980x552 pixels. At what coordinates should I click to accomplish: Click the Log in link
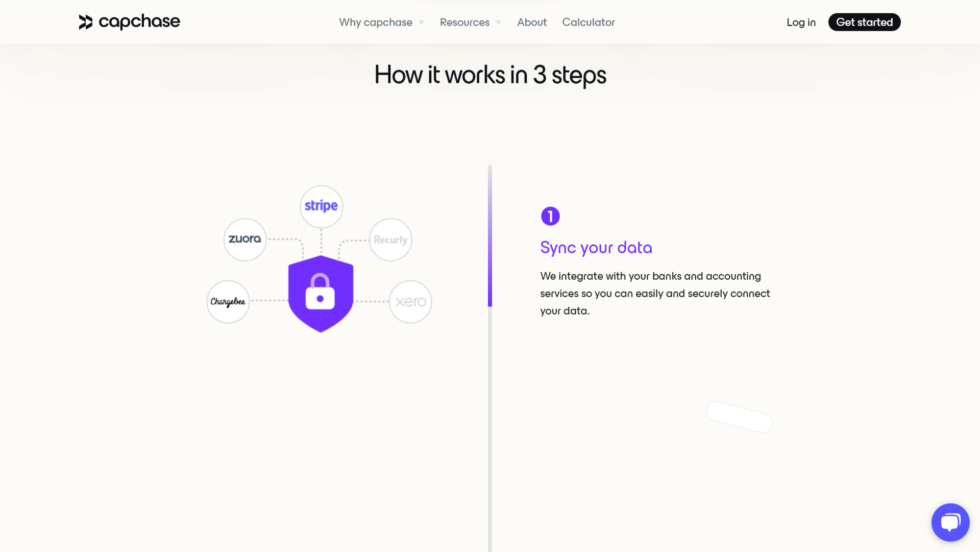(x=801, y=22)
